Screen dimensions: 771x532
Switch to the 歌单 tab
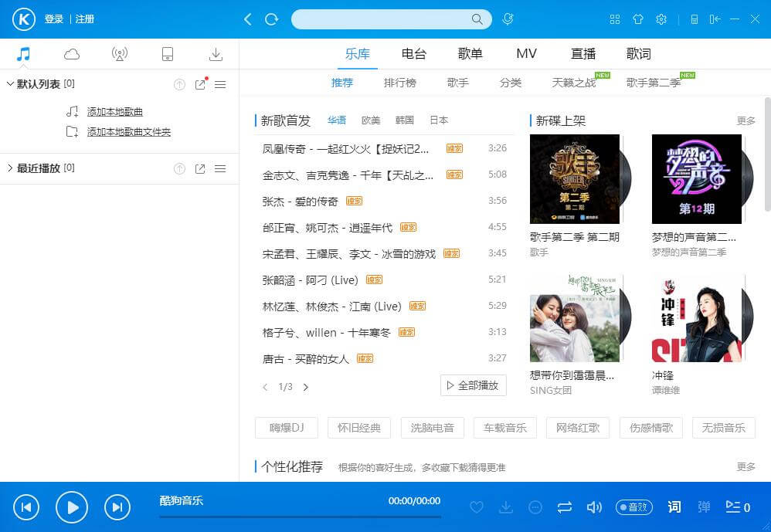pyautogui.click(x=470, y=53)
